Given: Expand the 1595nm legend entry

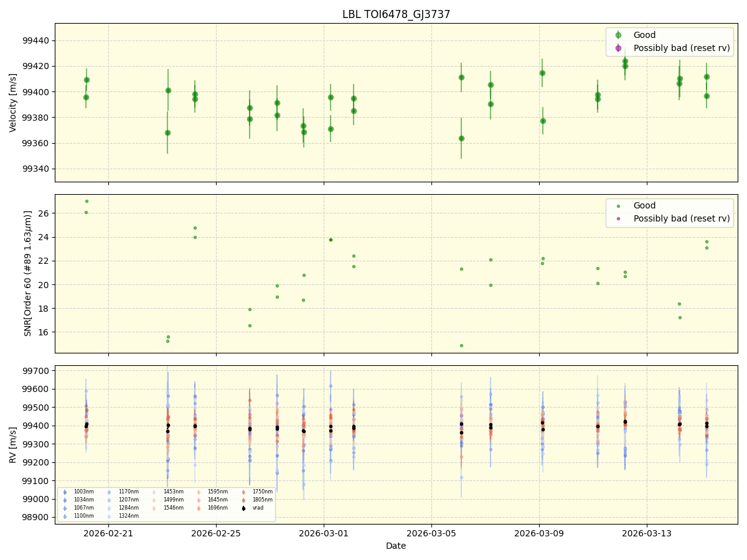Looking at the screenshot, I should 199,492.
